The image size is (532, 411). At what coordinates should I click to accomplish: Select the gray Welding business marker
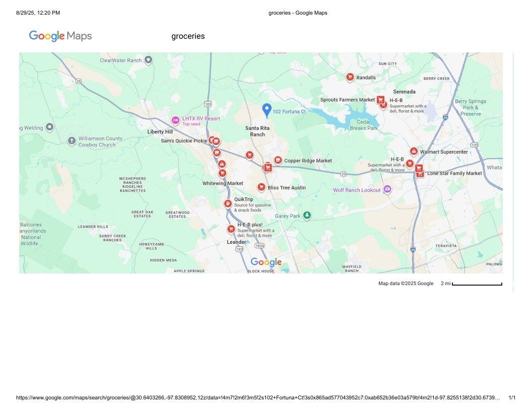coord(50,127)
